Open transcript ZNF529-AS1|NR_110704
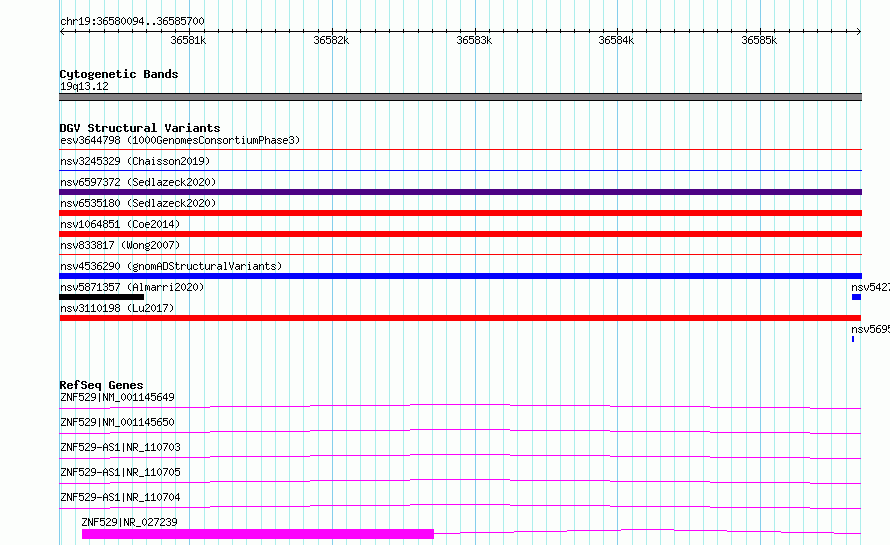The image size is (890, 545). point(120,497)
